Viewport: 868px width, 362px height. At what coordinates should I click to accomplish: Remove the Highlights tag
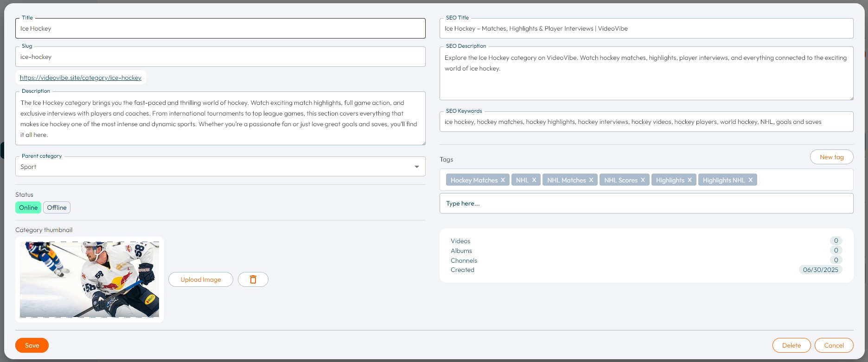689,180
